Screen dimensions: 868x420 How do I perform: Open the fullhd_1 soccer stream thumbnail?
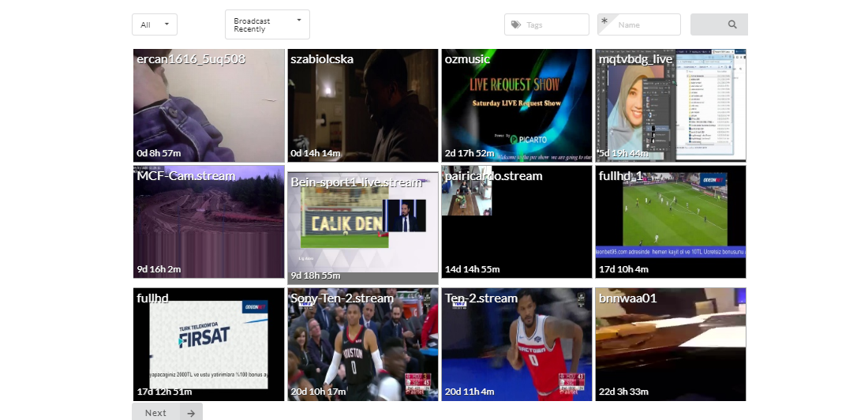click(671, 222)
